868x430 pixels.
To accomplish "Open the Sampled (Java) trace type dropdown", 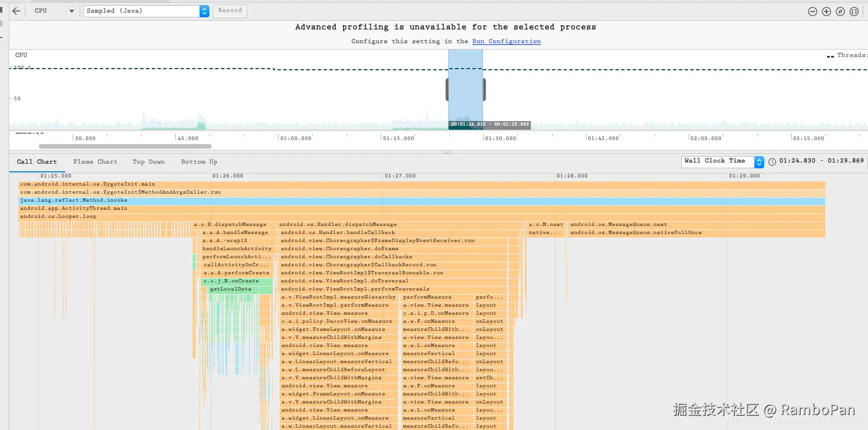I will click(146, 11).
